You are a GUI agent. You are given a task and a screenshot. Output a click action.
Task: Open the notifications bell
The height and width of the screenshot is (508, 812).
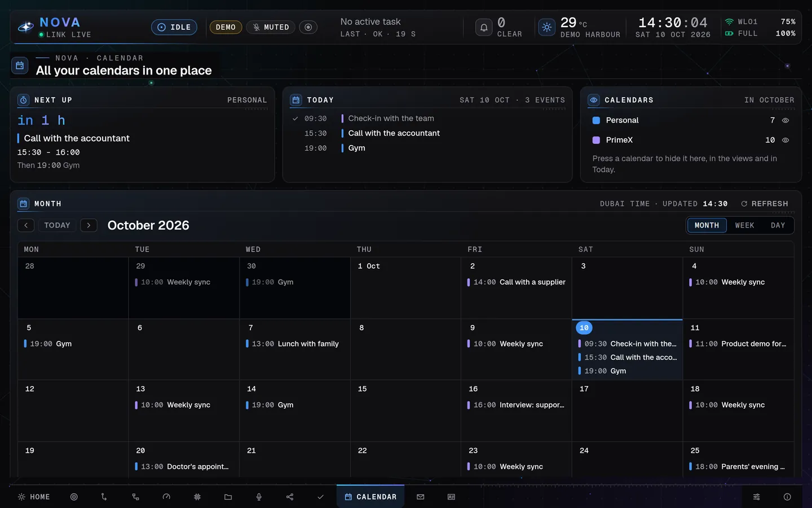[484, 27]
